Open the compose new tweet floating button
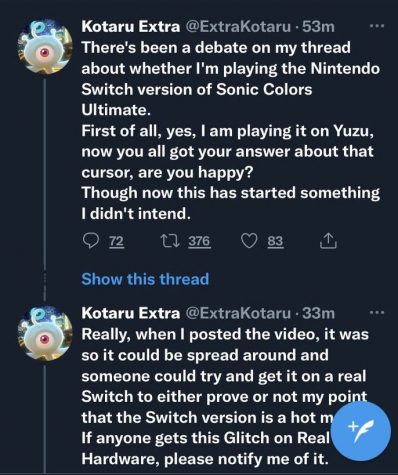The width and height of the screenshot is (398, 475). [362, 430]
